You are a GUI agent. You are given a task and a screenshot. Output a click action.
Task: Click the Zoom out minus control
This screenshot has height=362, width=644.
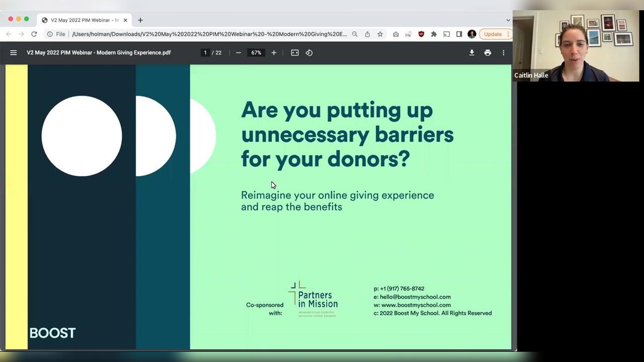tap(238, 53)
